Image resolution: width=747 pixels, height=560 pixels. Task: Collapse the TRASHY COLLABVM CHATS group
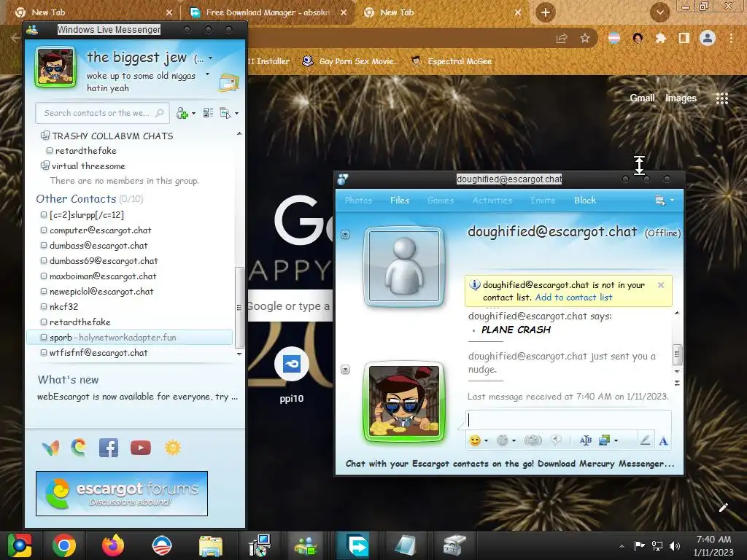coord(44,136)
